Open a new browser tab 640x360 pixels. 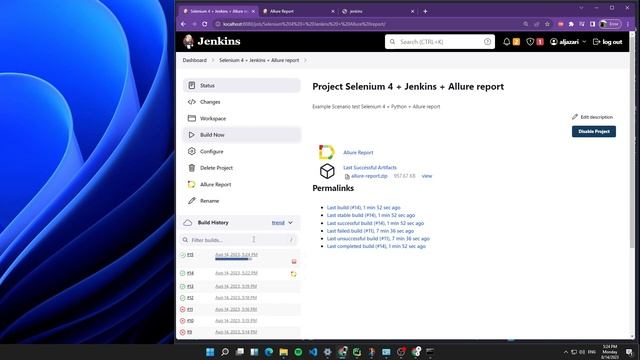tap(425, 11)
